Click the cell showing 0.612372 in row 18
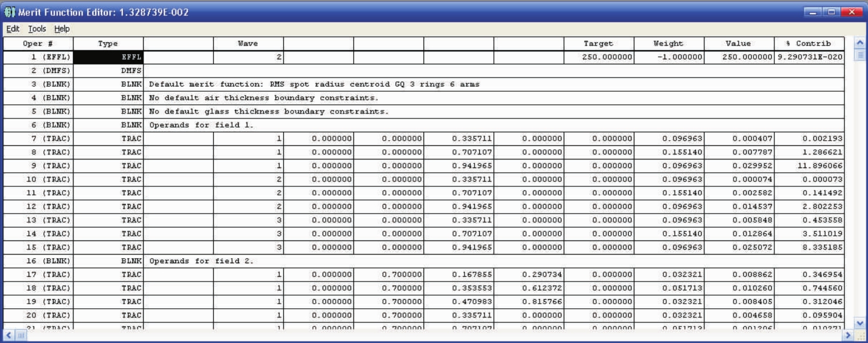 point(528,289)
